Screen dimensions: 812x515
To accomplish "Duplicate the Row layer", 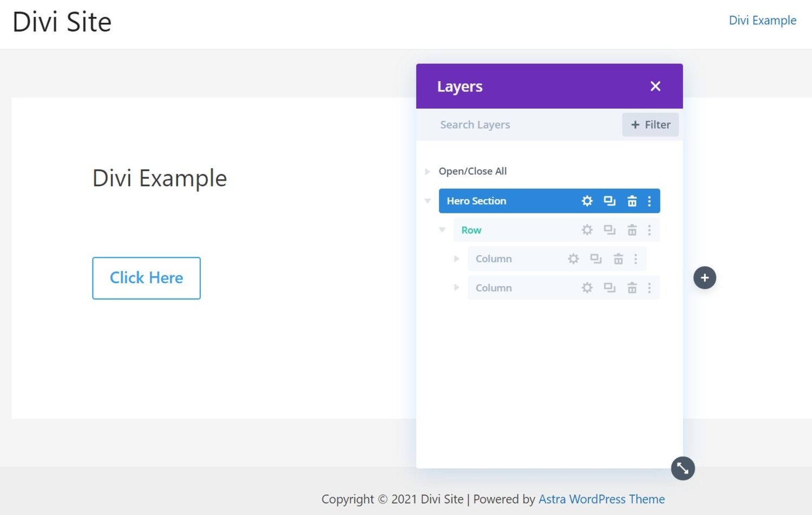I will click(610, 230).
